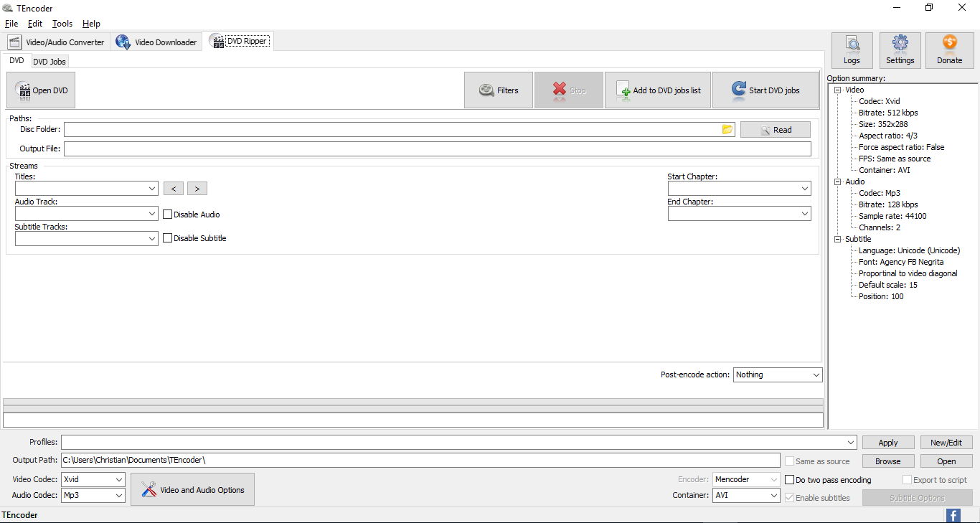Click the TEncoder title bar app icon
The width and height of the screenshot is (980, 523).
pyautogui.click(x=7, y=8)
